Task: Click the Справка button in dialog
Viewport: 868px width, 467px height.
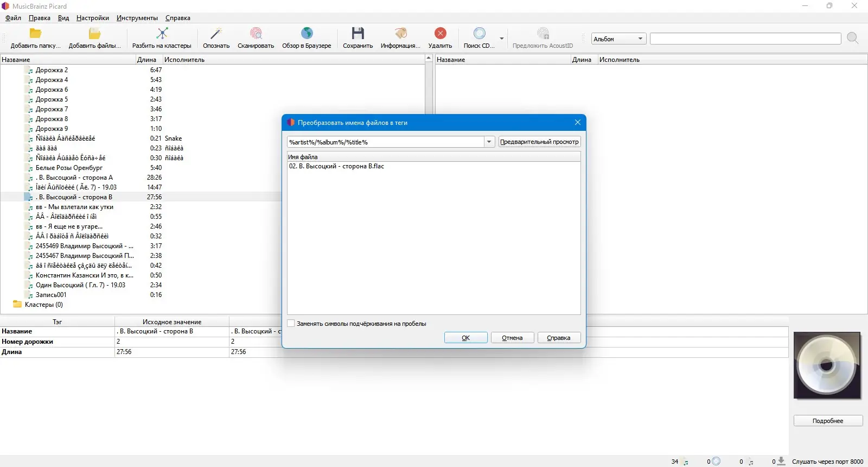Action: [x=559, y=338]
